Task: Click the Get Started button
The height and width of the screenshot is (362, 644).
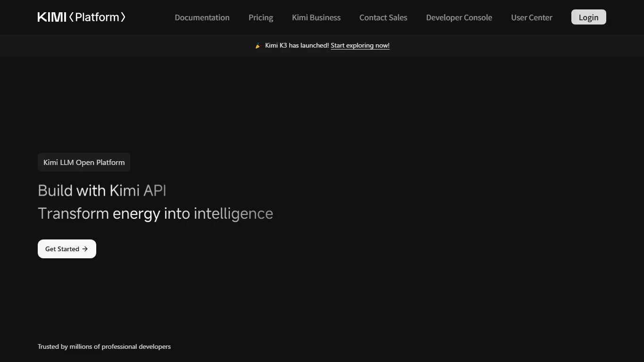Action: (x=67, y=249)
